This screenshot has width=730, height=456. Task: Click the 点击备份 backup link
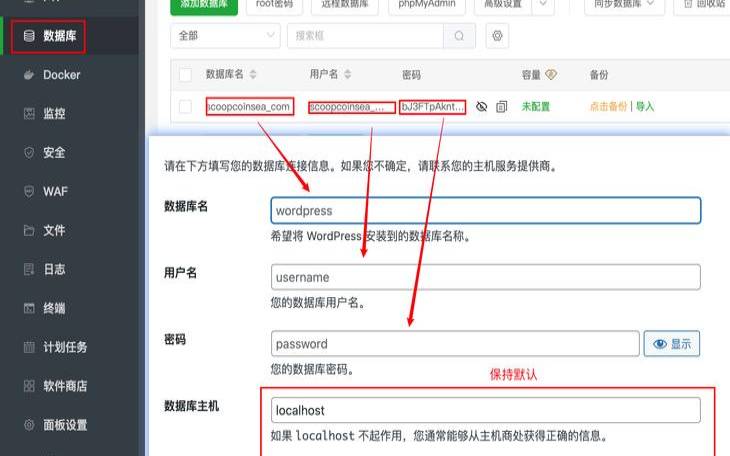[608, 107]
